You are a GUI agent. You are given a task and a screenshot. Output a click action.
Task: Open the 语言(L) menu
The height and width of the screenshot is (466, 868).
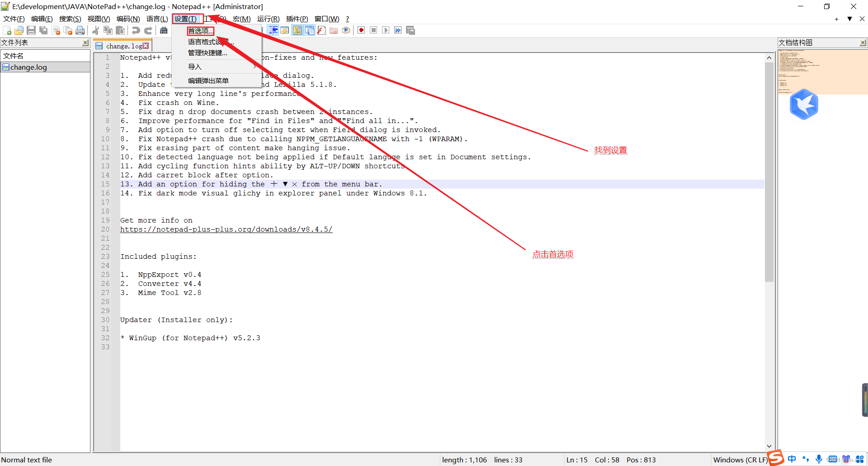coord(157,19)
